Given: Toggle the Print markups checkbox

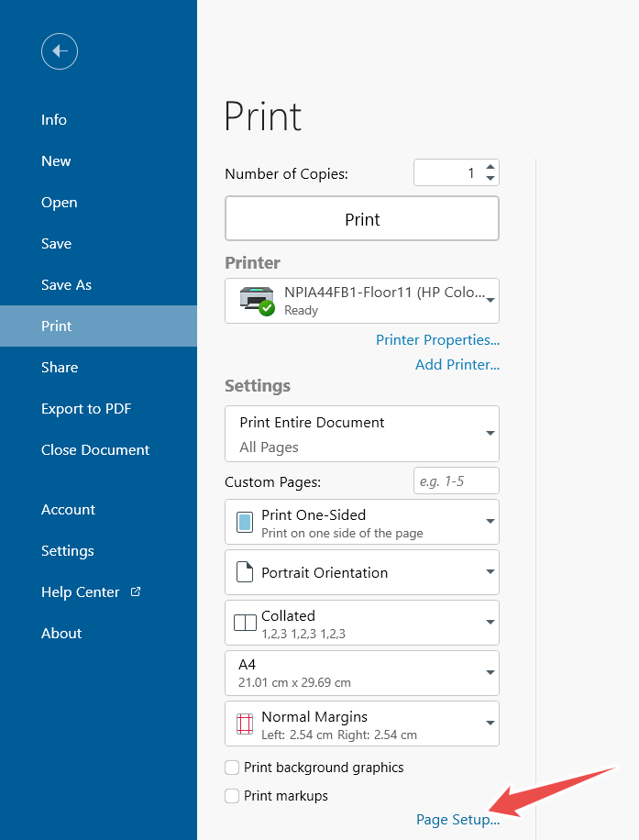Looking at the screenshot, I should pyautogui.click(x=233, y=796).
